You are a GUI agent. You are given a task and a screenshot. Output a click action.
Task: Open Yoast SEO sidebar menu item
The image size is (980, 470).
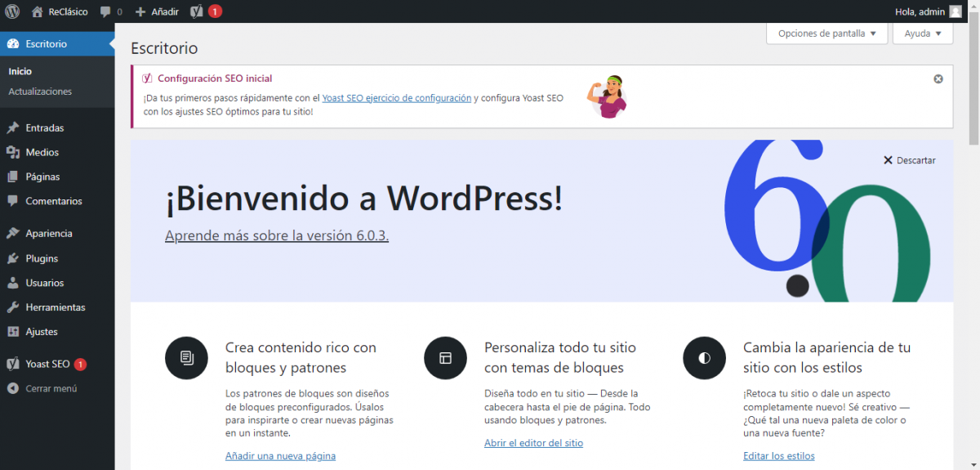[x=47, y=364]
